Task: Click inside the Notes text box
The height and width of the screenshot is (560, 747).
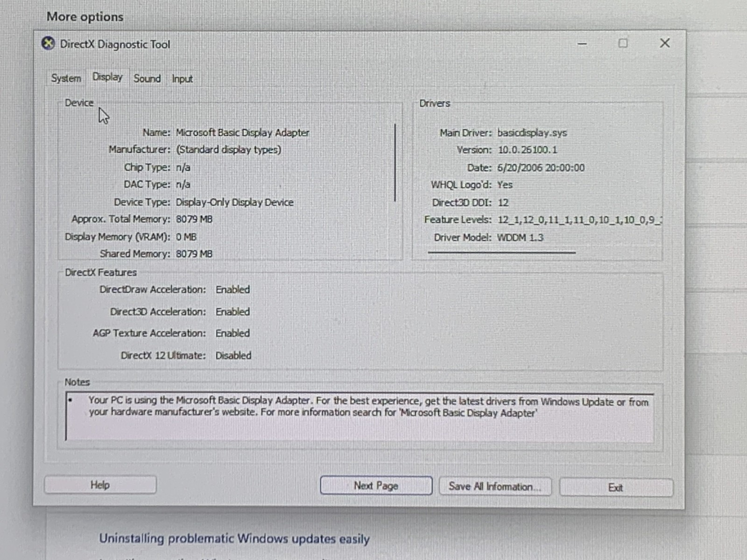Action: (x=359, y=417)
